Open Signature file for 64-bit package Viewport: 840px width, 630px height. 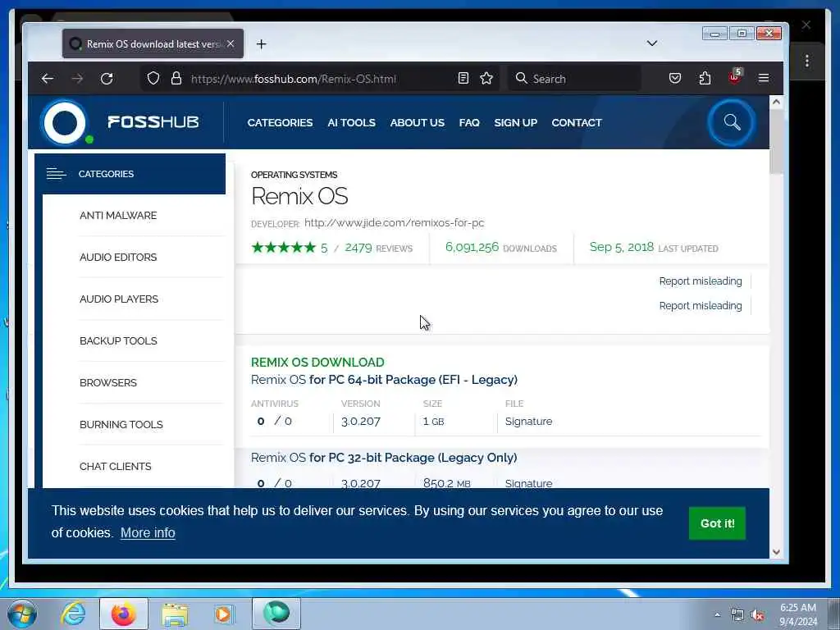tap(528, 421)
